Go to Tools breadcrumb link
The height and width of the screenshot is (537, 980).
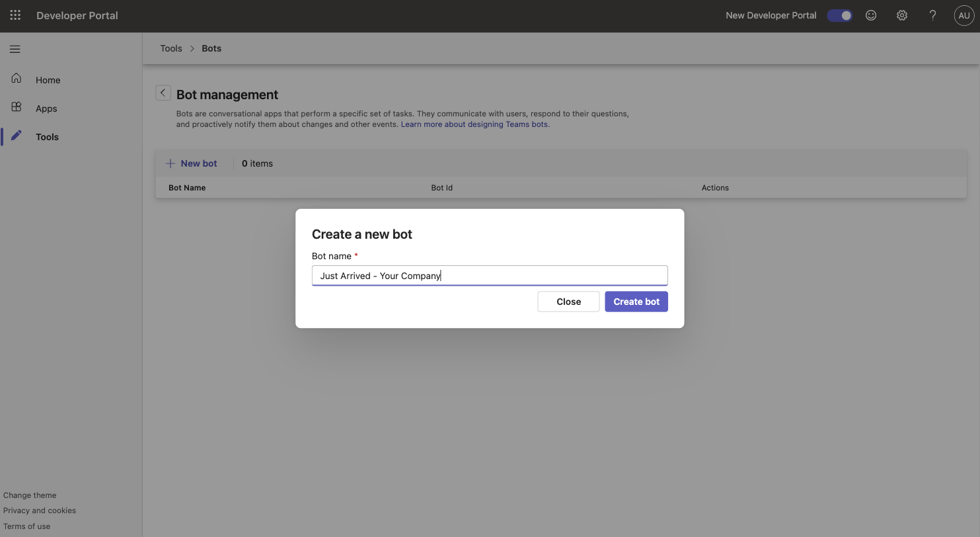click(171, 48)
